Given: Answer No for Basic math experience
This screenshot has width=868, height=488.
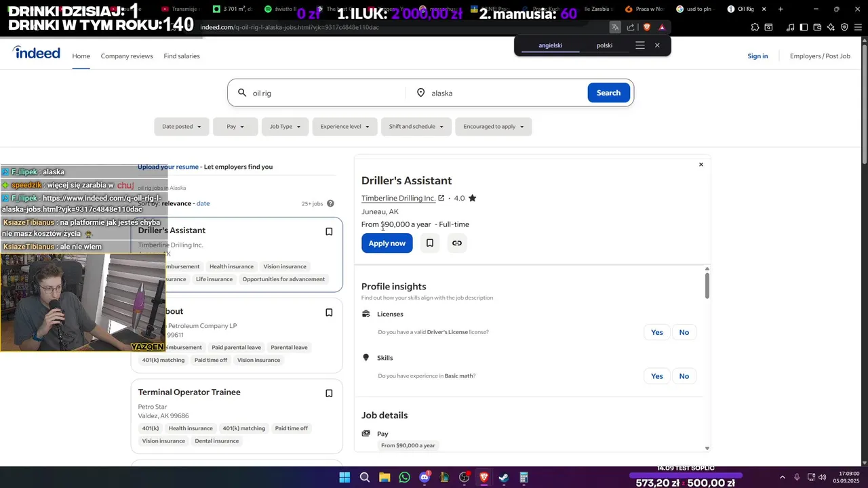Looking at the screenshot, I should (684, 376).
